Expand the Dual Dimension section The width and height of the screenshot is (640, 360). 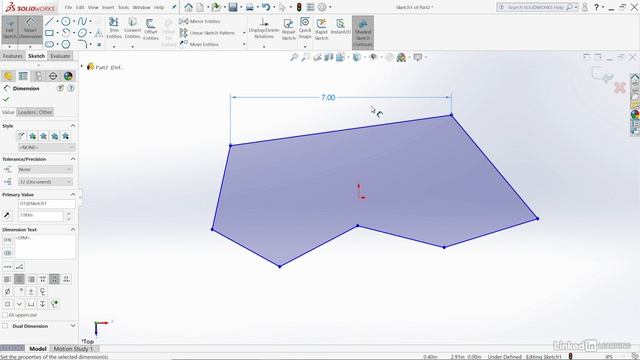point(73,326)
